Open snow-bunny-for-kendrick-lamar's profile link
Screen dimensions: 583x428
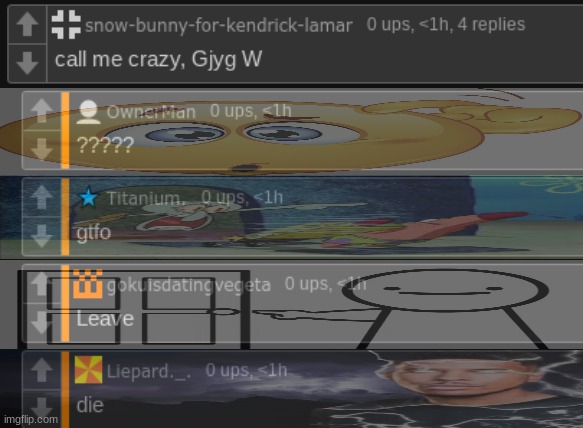[219, 26]
